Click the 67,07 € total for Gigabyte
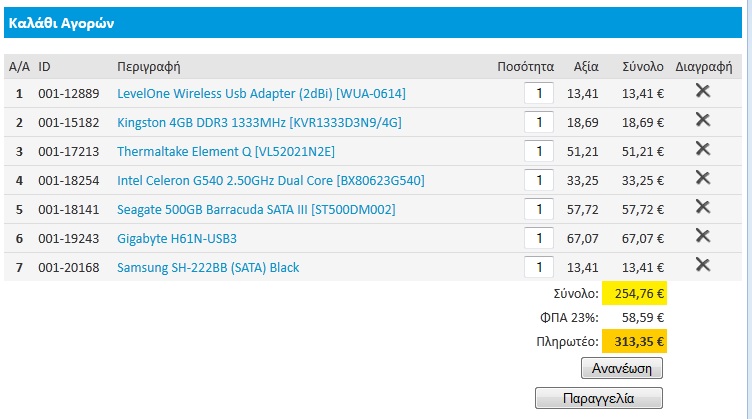The width and height of the screenshot is (752, 419). 643,239
